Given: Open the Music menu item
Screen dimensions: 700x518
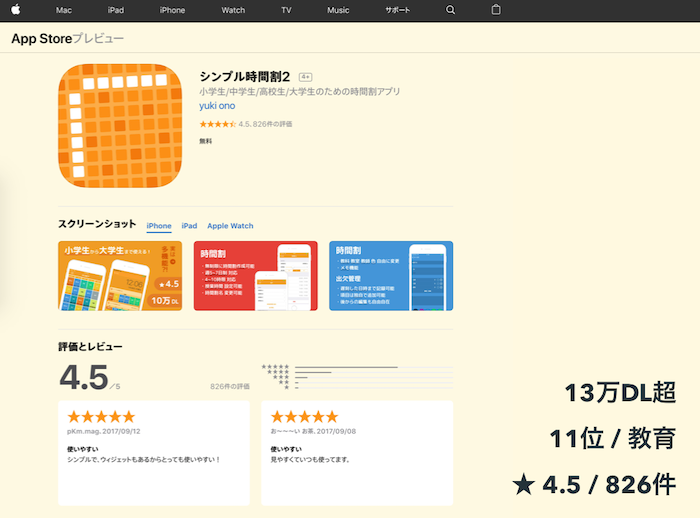Looking at the screenshot, I should 338,10.
